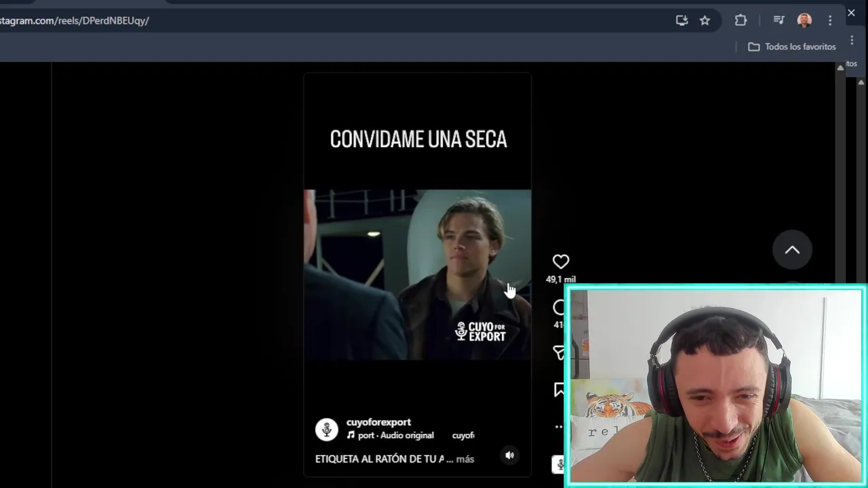Open the cuyoforexport username link
Viewport: 868px width, 488px height.
tap(378, 422)
